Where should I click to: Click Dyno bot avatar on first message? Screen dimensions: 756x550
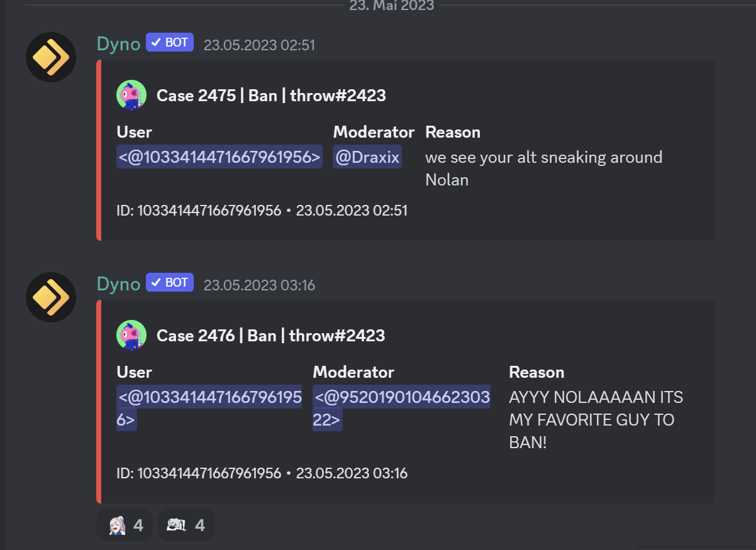click(51, 57)
